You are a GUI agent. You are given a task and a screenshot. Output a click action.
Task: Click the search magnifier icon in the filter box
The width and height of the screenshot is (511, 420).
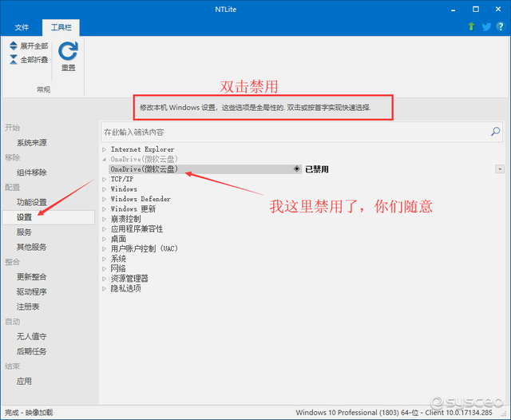[x=495, y=132]
